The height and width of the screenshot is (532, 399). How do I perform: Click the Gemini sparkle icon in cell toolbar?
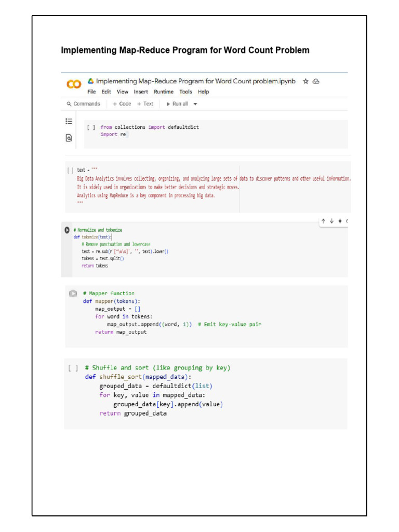tap(340, 221)
